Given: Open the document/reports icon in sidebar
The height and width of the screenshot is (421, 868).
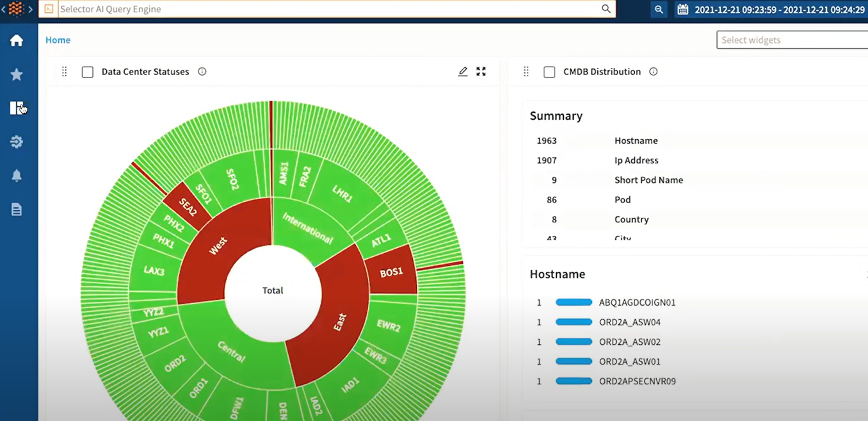Looking at the screenshot, I should pyautogui.click(x=17, y=209).
